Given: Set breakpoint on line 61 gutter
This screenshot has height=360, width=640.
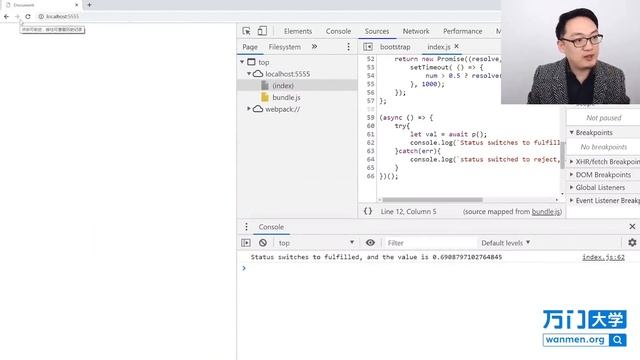Looking at the screenshot, I should (x=370, y=134).
